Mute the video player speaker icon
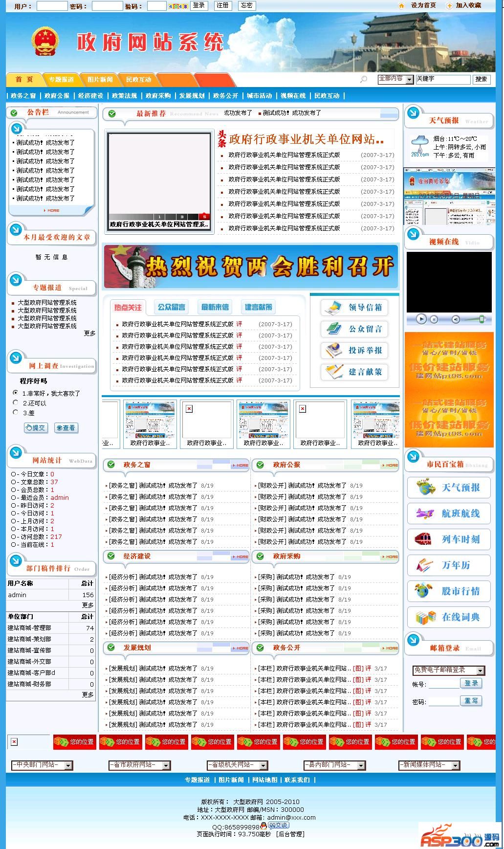Viewport: 504px width, 849px height. (456, 319)
